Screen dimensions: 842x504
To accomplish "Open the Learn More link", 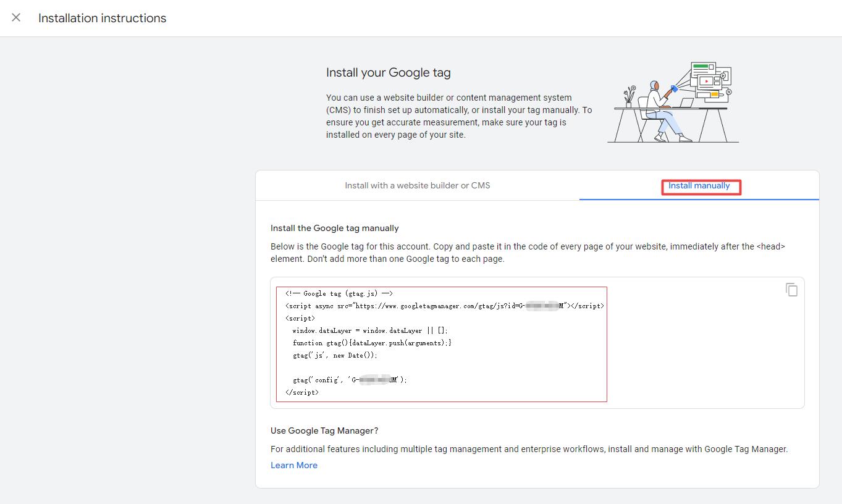I will coord(294,465).
